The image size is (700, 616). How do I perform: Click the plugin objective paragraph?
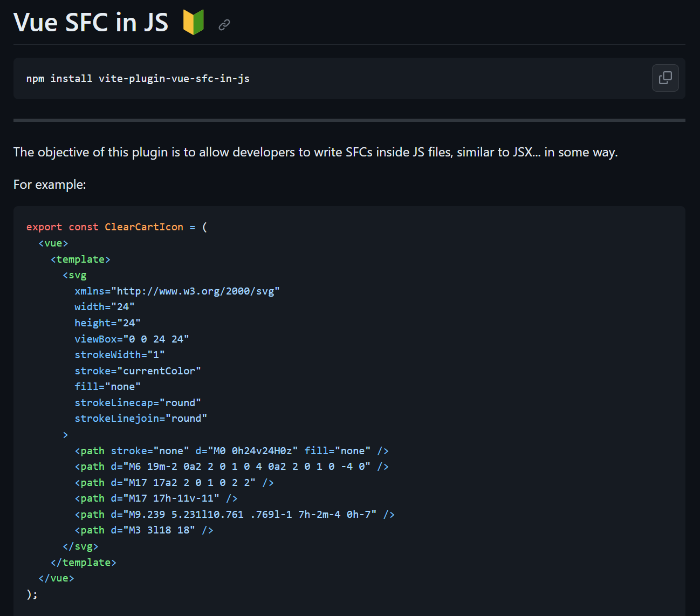(x=315, y=152)
